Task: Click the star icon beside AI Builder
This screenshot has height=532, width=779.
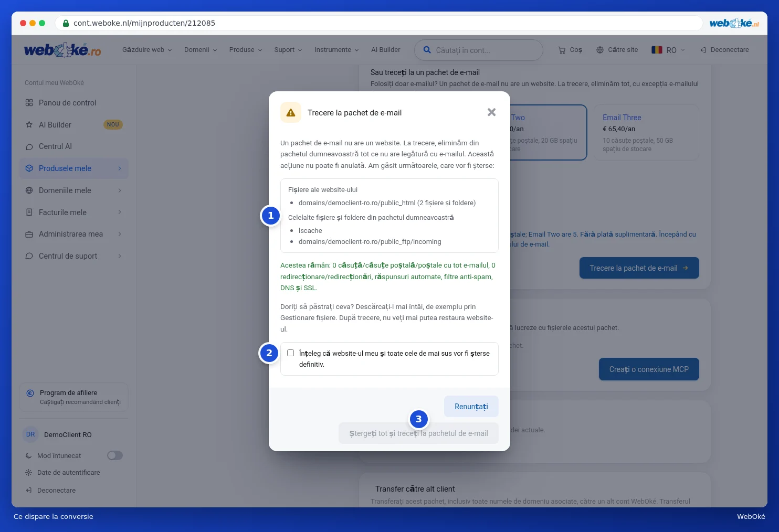Action: tap(29, 125)
